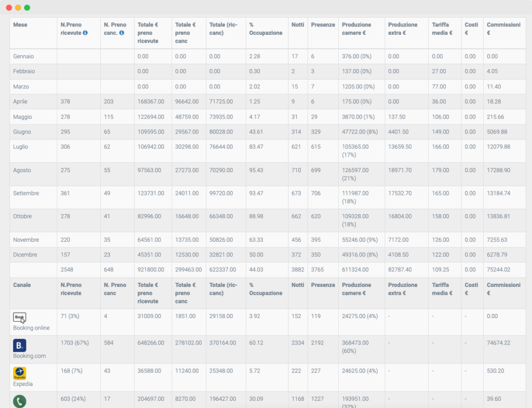Click Settembre occupancy value 93.47
Image resolution: width=532 pixels, height=408 pixels.
pos(256,193)
